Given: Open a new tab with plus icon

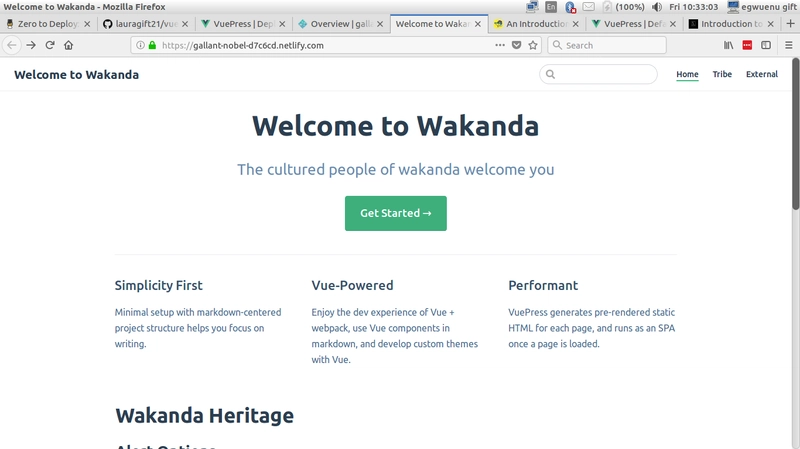Looking at the screenshot, I should 790,23.
